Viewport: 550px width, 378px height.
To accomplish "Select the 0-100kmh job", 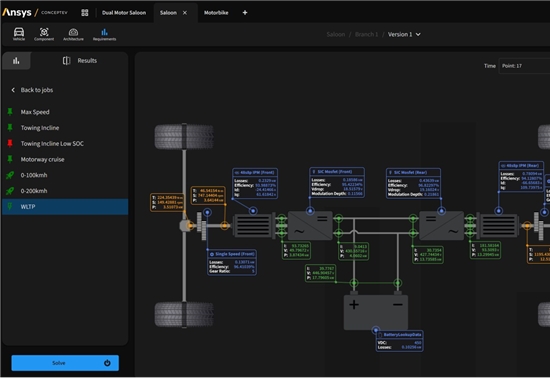I will point(65,175).
